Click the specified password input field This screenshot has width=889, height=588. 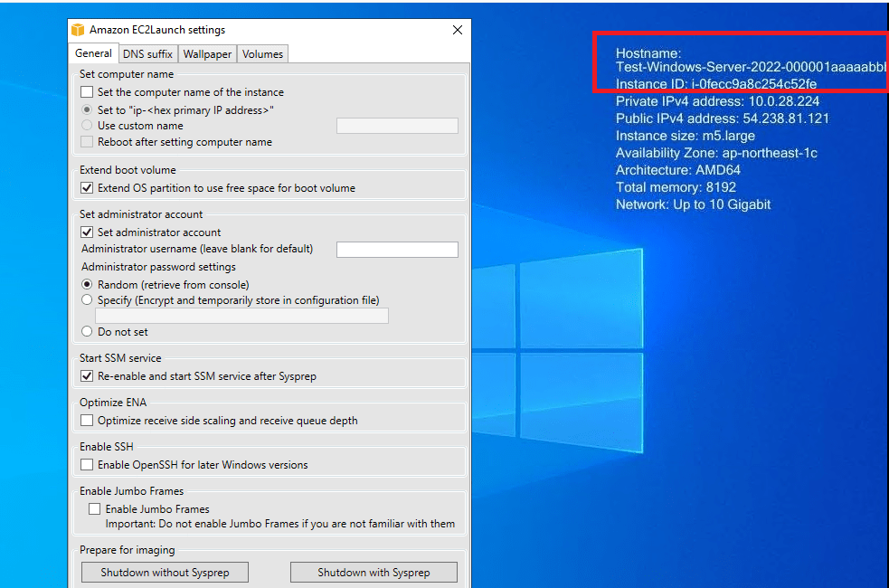pos(241,316)
